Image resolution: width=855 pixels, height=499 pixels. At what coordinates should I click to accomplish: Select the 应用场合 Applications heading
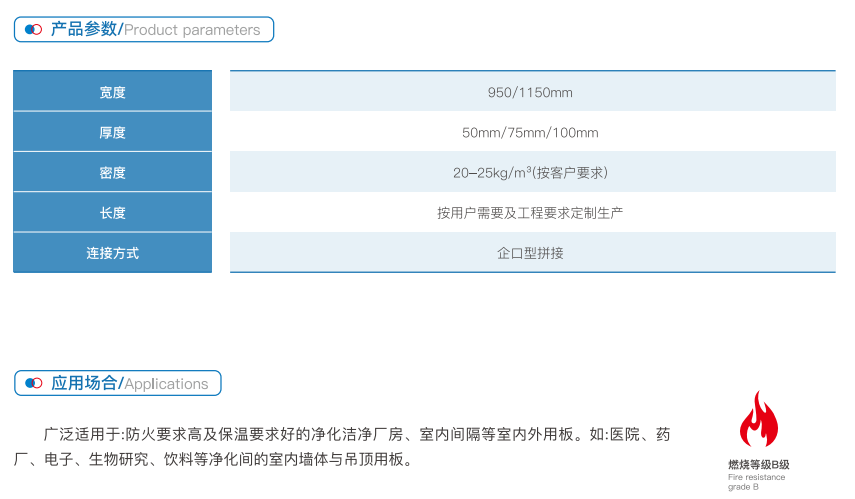[118, 383]
